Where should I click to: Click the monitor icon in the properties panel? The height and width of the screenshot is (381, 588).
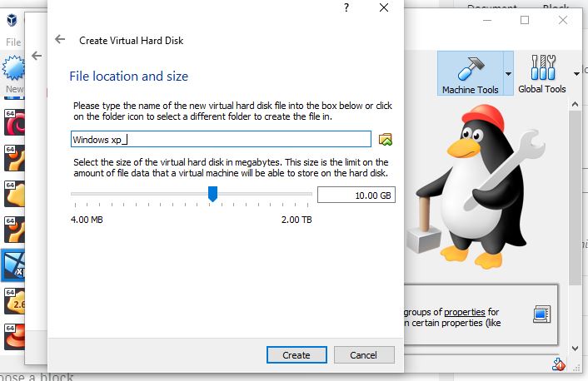(542, 314)
